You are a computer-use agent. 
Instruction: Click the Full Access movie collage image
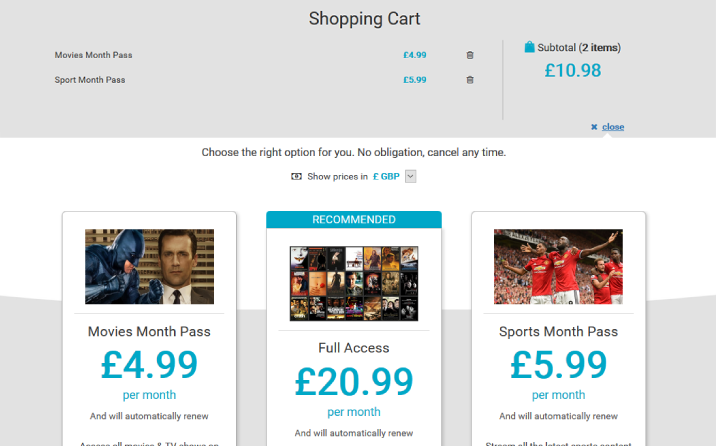coord(353,284)
